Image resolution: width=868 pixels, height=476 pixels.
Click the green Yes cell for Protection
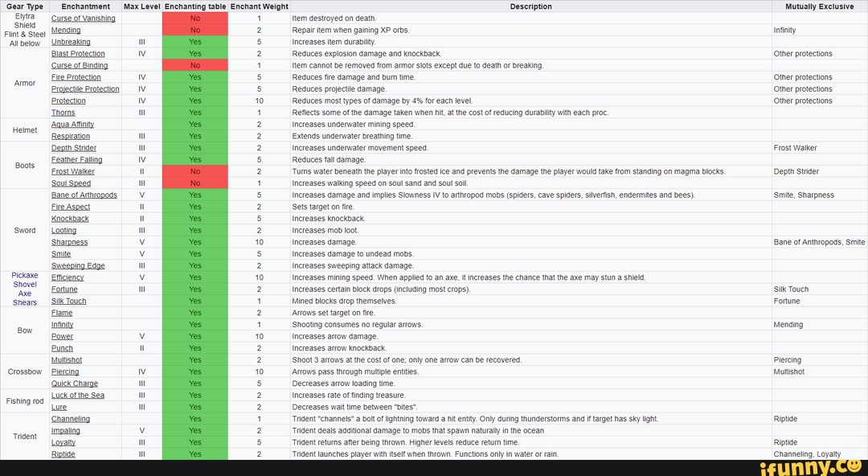tap(194, 101)
